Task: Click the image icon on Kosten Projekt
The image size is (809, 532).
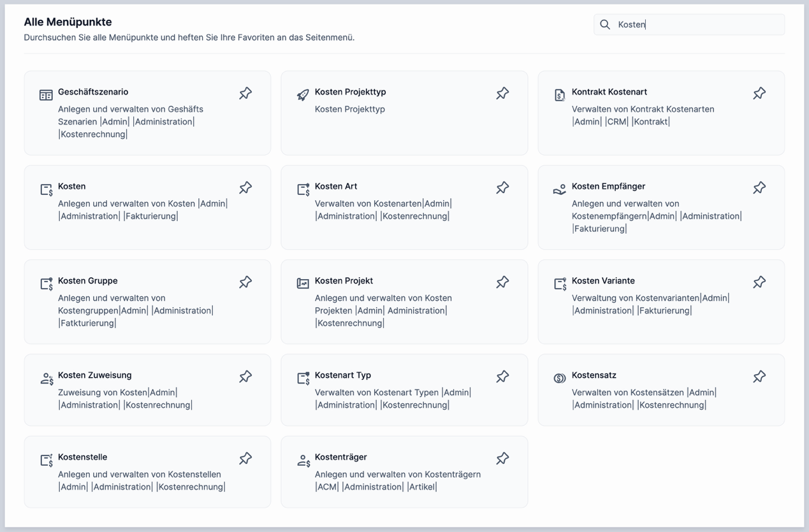Action: (302, 283)
